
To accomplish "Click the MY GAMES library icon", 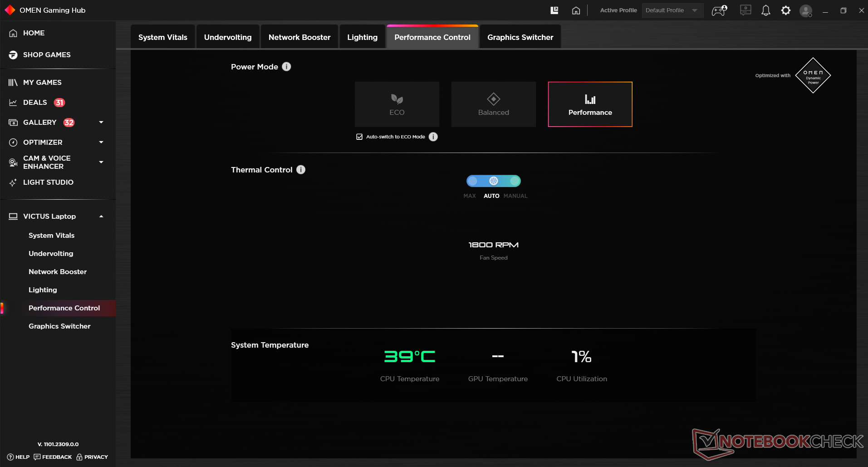I will point(13,83).
